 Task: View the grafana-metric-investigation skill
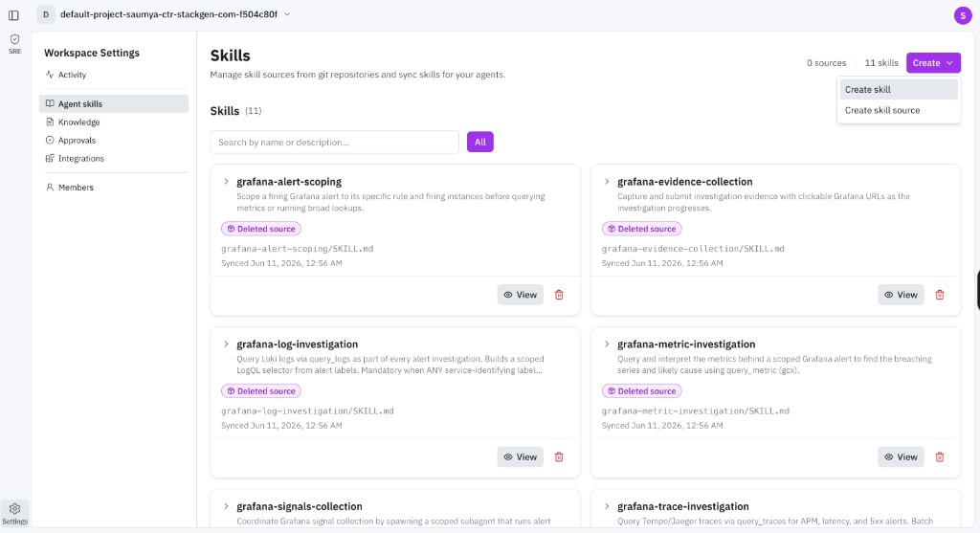901,457
